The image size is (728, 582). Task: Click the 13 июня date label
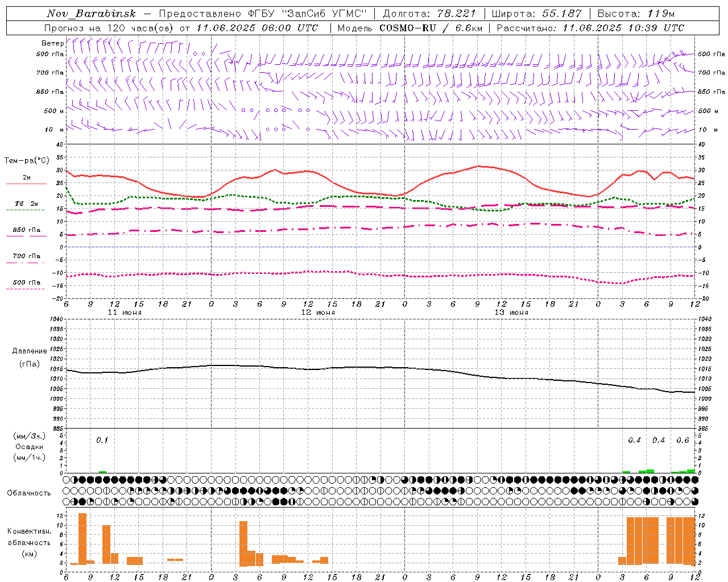pos(511,313)
